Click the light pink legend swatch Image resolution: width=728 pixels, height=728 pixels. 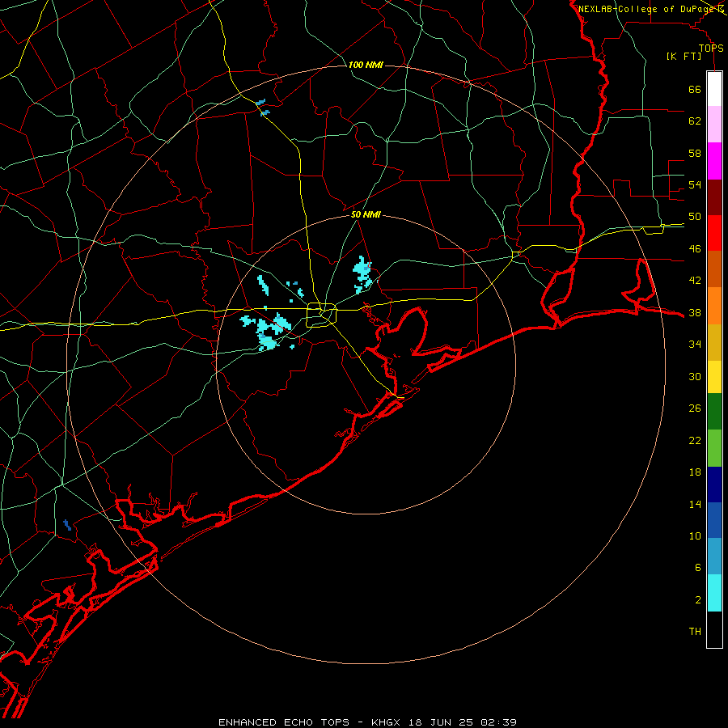(x=714, y=125)
